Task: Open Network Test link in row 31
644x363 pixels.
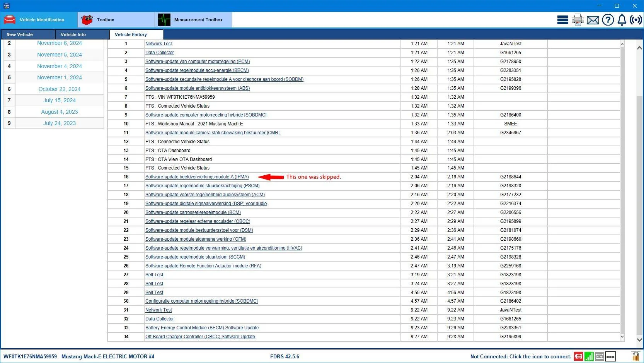Action: [158, 310]
